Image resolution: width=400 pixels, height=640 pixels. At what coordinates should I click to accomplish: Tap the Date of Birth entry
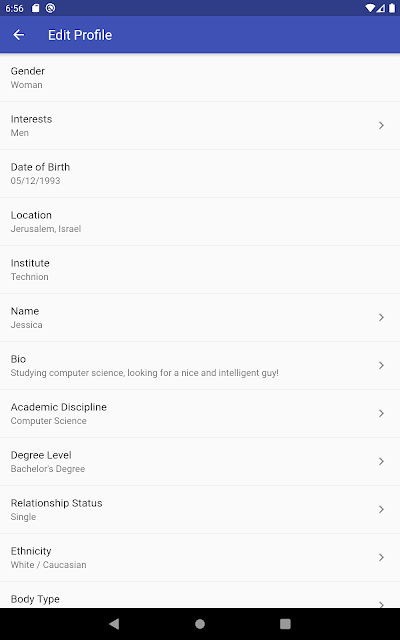click(x=200, y=173)
